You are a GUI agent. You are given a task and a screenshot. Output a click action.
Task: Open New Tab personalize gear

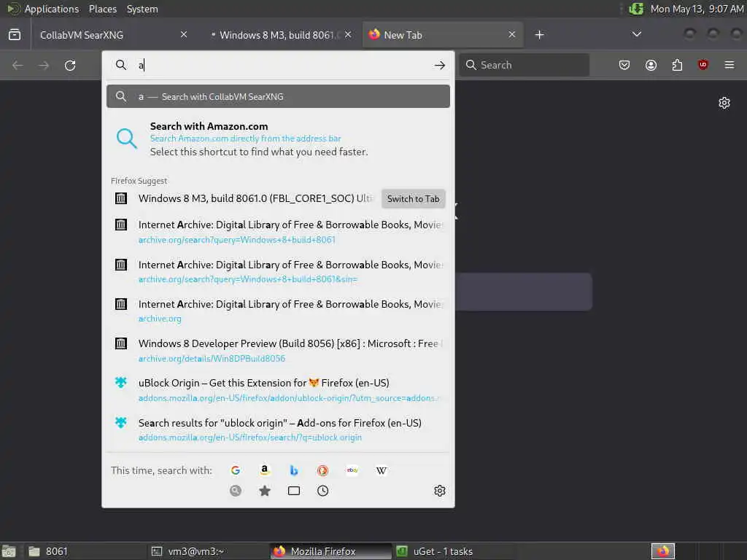tap(724, 103)
